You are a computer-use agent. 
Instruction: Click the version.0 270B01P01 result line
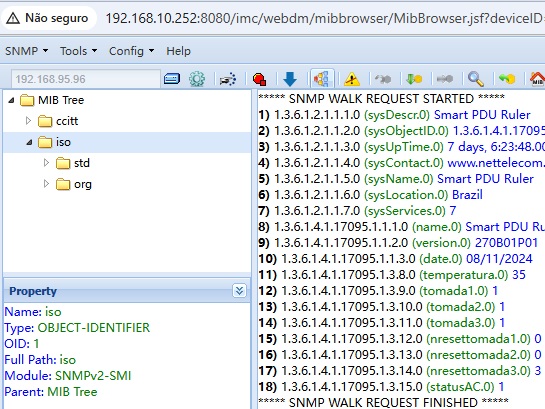(398, 243)
